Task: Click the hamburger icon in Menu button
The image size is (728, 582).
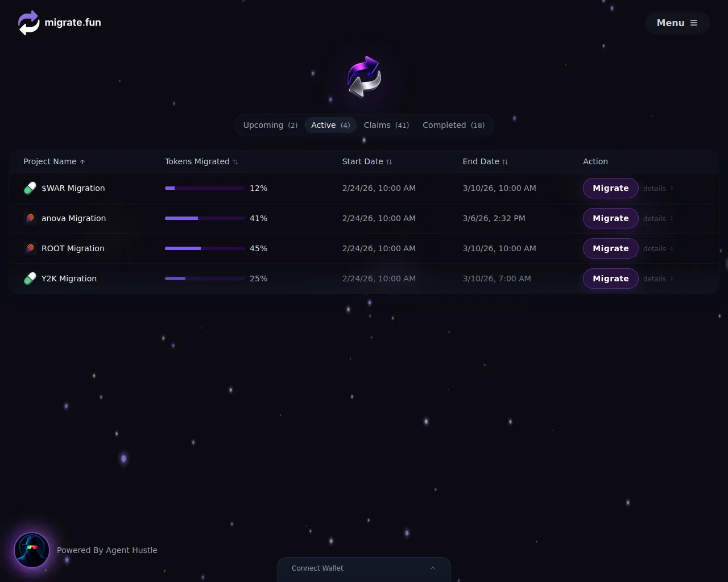Action: (x=694, y=23)
